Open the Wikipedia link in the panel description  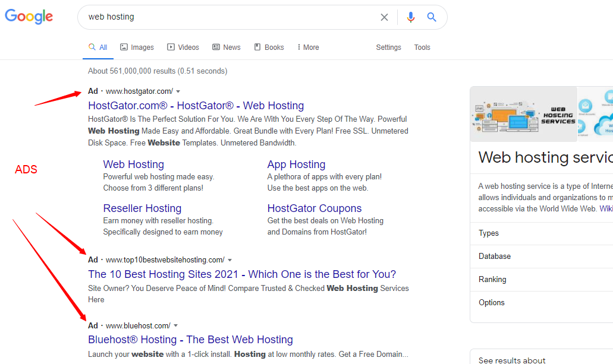(606, 208)
